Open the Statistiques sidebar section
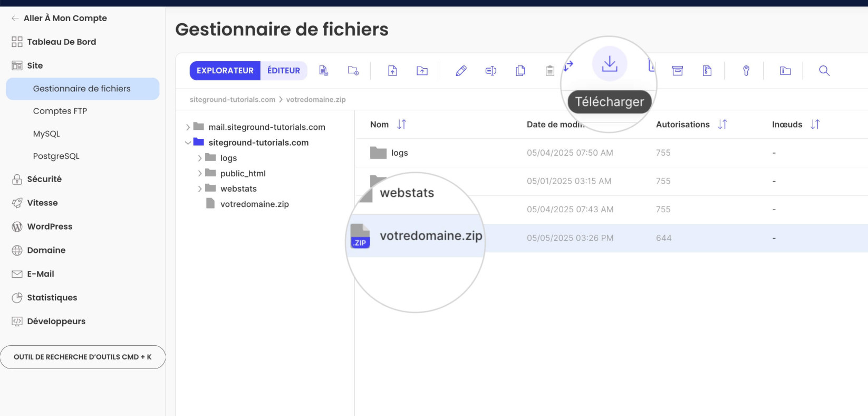The height and width of the screenshot is (416, 868). coord(52,298)
